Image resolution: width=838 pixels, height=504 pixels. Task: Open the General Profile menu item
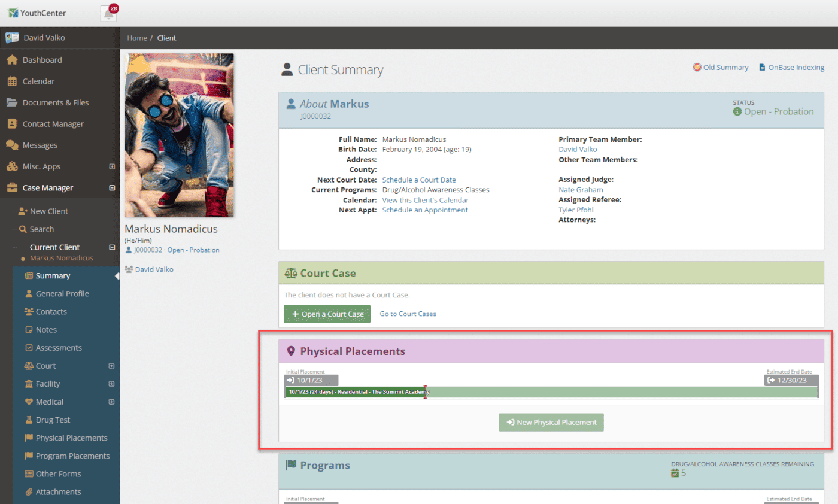click(62, 294)
